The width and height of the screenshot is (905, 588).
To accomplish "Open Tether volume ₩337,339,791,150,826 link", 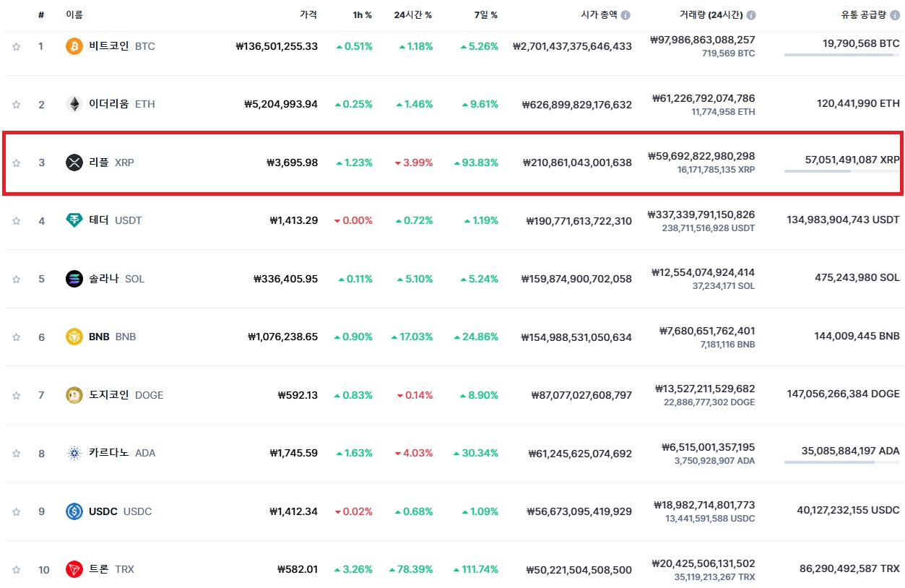I will (x=701, y=215).
